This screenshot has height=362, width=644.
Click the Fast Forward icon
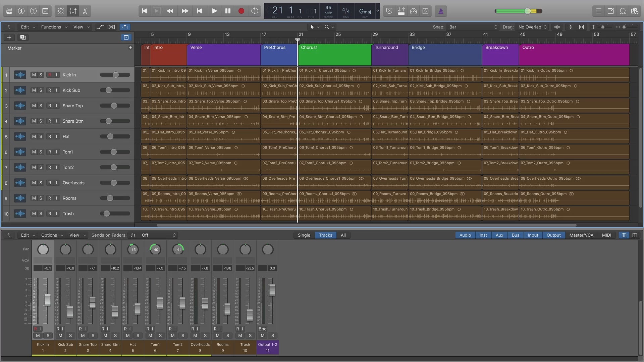pyautogui.click(x=185, y=11)
